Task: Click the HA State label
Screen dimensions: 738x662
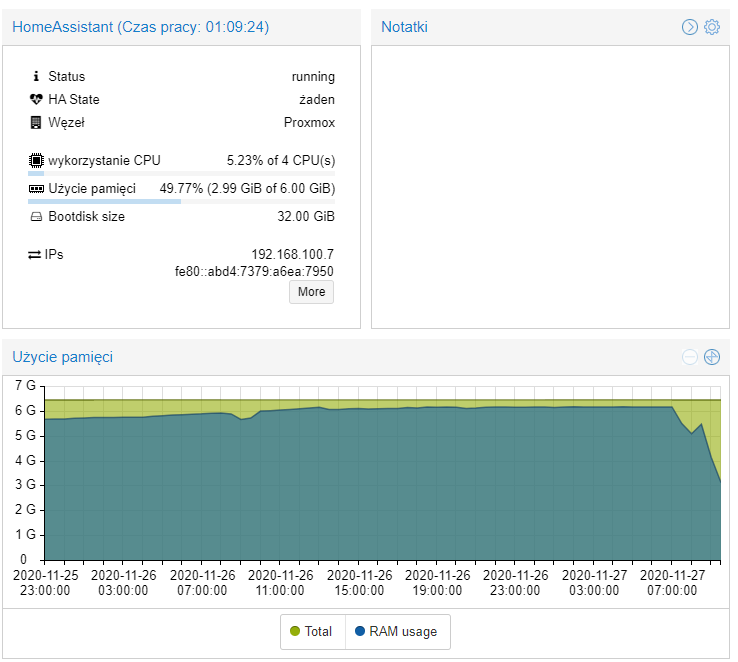Action: (74, 99)
